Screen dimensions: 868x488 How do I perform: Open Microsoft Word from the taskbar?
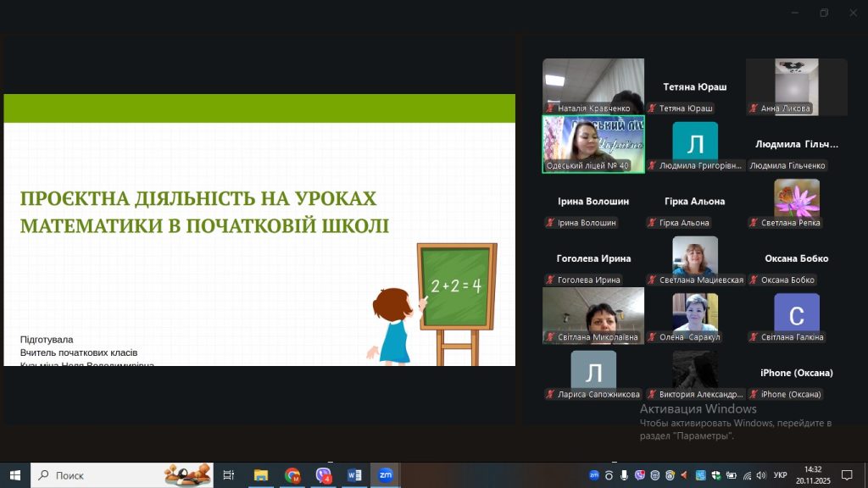(353, 475)
